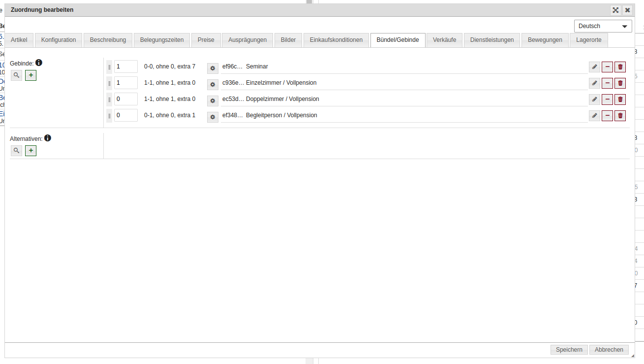Click drag handle of the Seminar row
This screenshot has width=644, height=364.
(109, 67)
